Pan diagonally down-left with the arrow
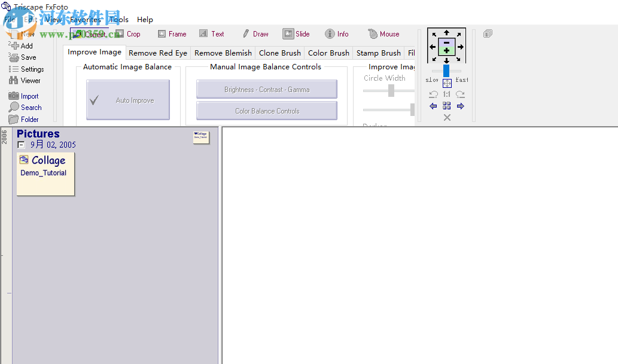The image size is (618, 364). (434, 59)
